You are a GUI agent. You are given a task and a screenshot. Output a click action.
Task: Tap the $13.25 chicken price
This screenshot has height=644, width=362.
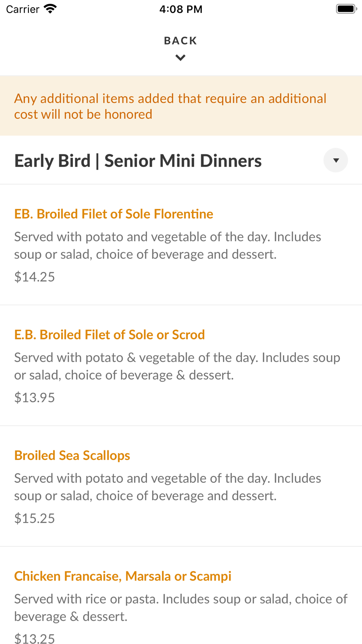[35, 638]
